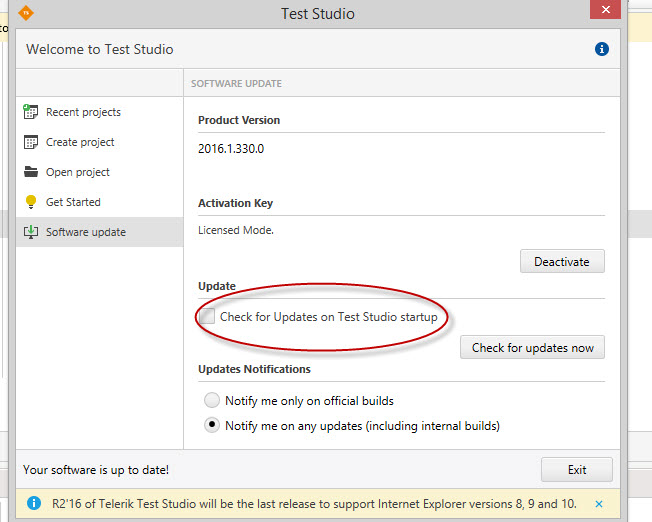The image size is (652, 522).
Task: Dismiss the Internet Explorer support notification
Action: coord(599,504)
